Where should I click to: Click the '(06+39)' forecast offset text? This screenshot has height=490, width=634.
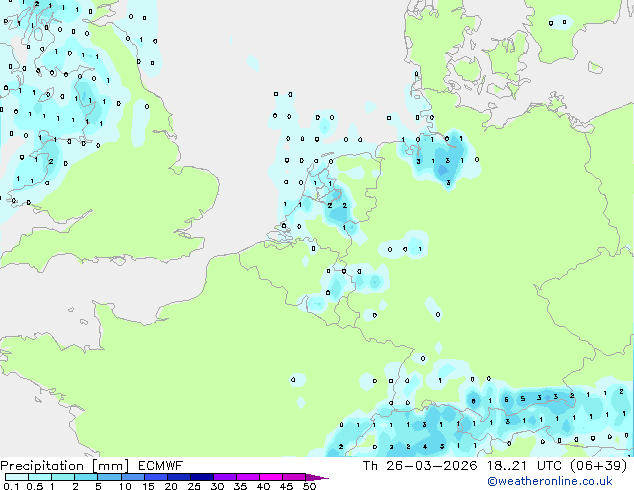(598, 466)
